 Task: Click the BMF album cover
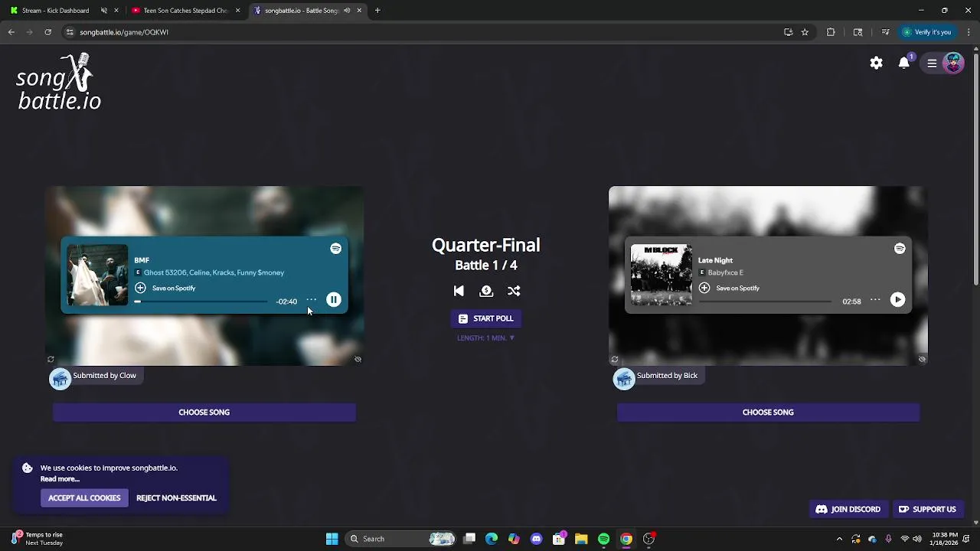[x=98, y=275]
